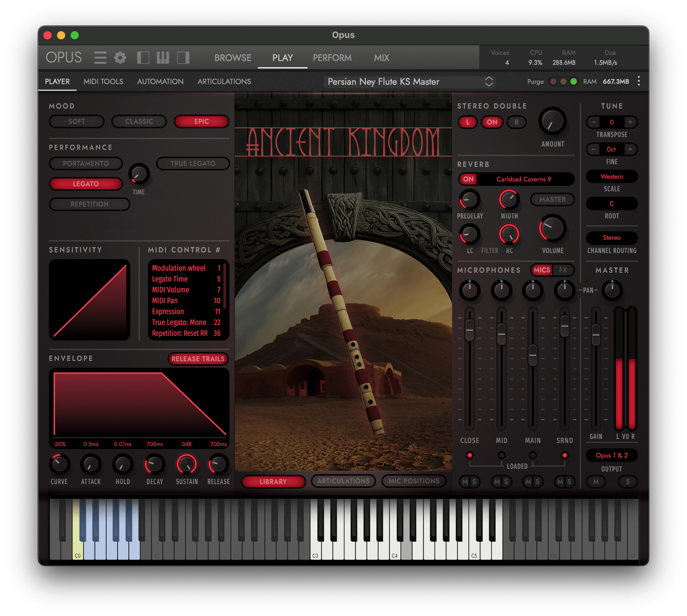The width and height of the screenshot is (687, 616).
Task: Toggle Stereo Double L channel
Action: pyautogui.click(x=468, y=122)
